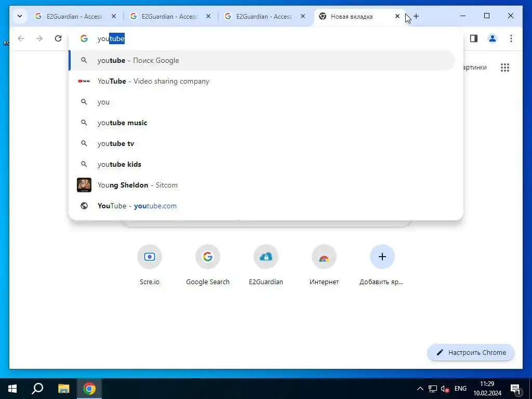Reload the page

pyautogui.click(x=58, y=38)
